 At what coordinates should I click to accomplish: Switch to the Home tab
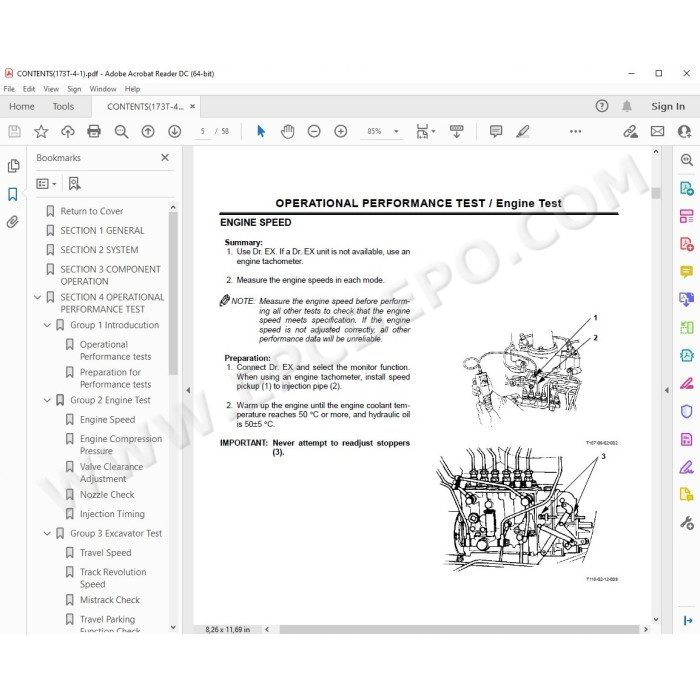[21, 106]
